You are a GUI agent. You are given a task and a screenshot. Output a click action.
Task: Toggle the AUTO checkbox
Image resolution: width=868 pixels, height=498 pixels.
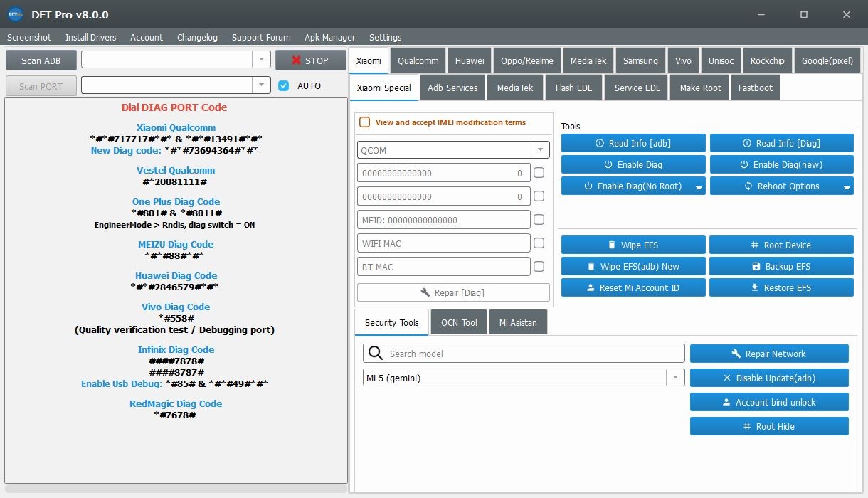point(284,85)
